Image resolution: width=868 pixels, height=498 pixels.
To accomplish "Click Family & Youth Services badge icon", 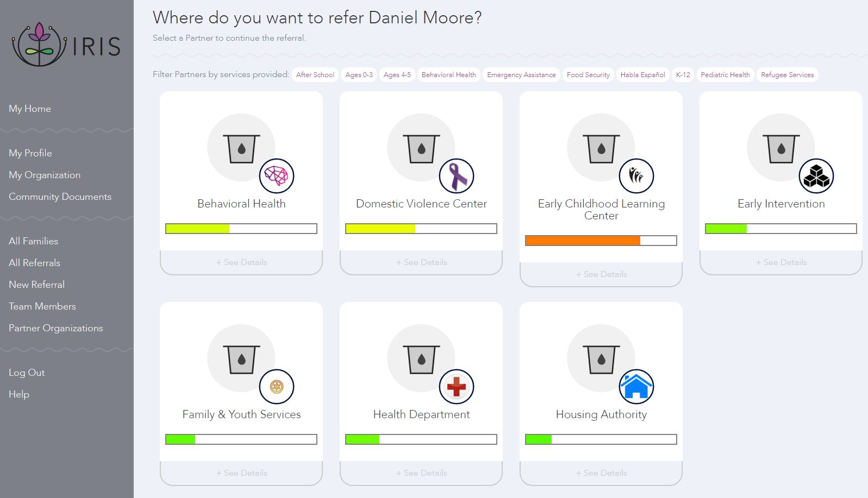I will tap(277, 387).
